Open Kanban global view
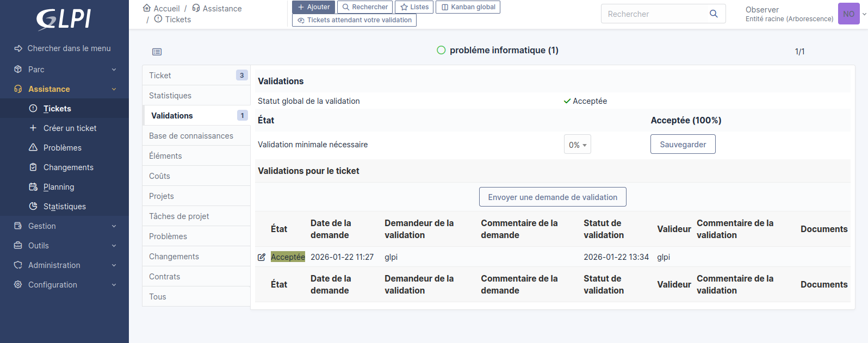 pos(468,7)
